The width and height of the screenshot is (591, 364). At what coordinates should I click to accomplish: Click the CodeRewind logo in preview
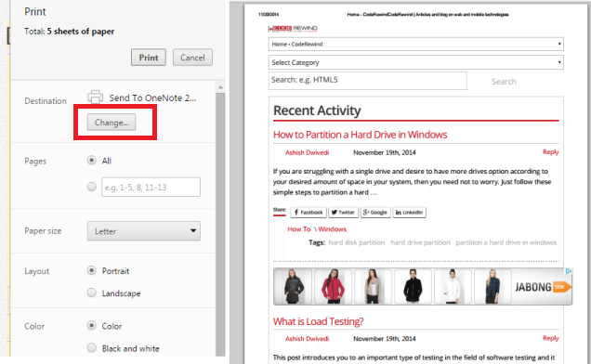click(293, 29)
